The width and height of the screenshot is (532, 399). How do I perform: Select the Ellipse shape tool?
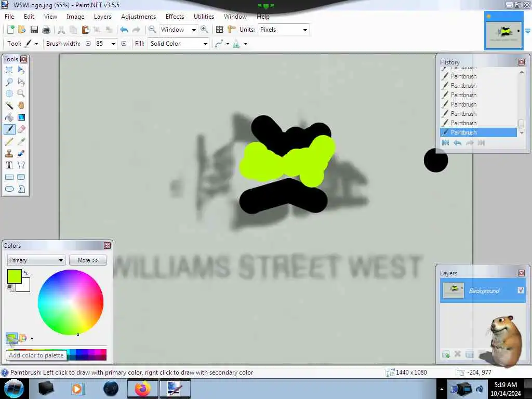click(x=9, y=189)
